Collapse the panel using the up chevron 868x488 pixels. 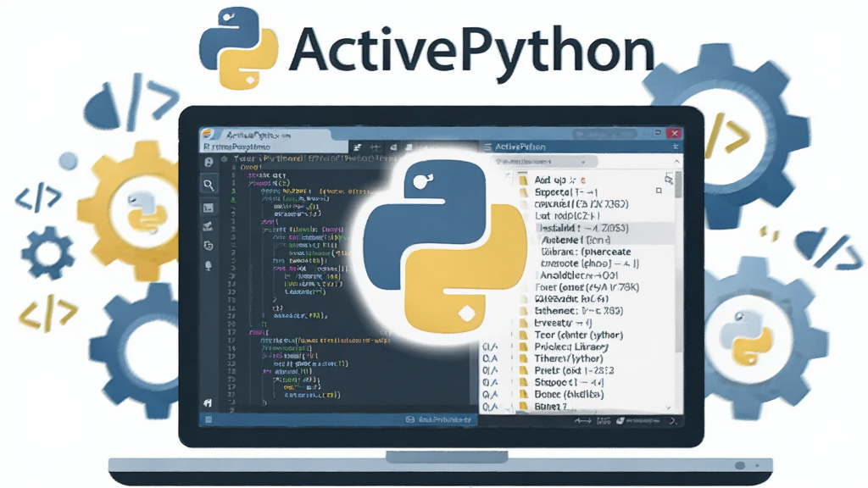676,162
